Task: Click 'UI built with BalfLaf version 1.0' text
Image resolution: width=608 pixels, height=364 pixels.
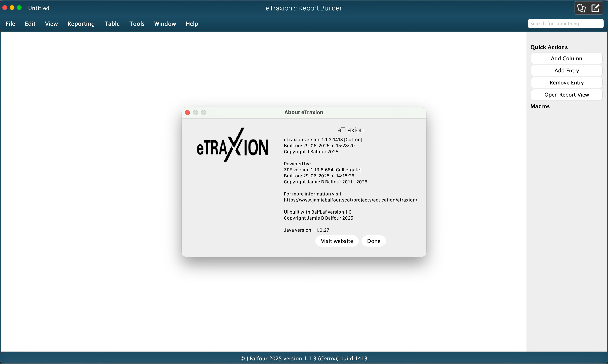Action: 318,212
